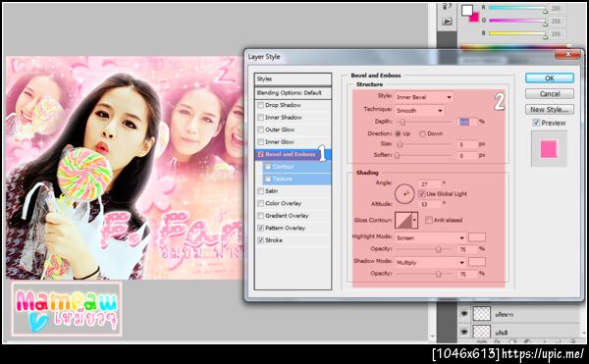Image resolution: width=589 pixels, height=364 pixels.
Task: Open the Shadow Mode dropdown showing Multiply
Action: coord(431,263)
